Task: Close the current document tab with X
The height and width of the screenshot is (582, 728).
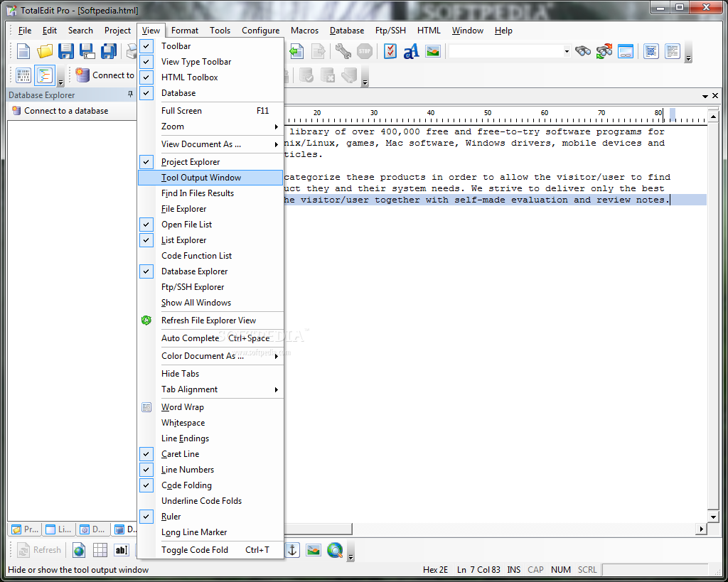Action: coord(715,96)
